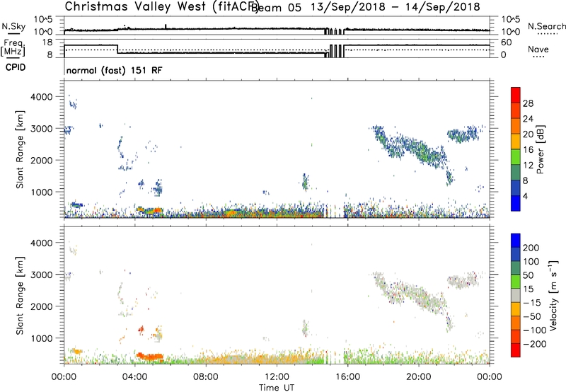Click the blue top segment of Velocity colorbar
The width and height of the screenshot is (566, 392).
[516, 241]
